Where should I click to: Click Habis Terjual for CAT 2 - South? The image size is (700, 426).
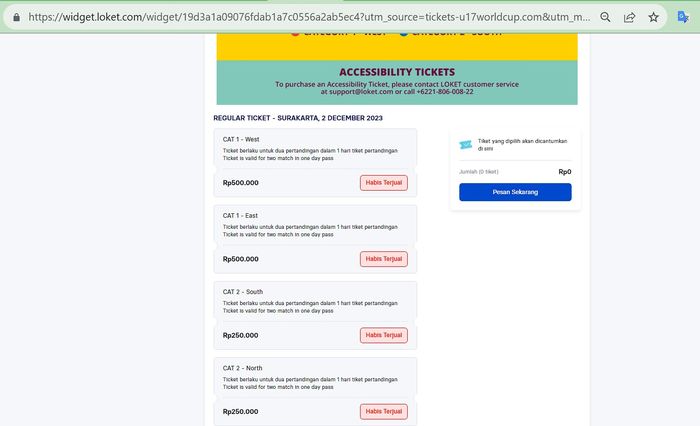click(384, 335)
